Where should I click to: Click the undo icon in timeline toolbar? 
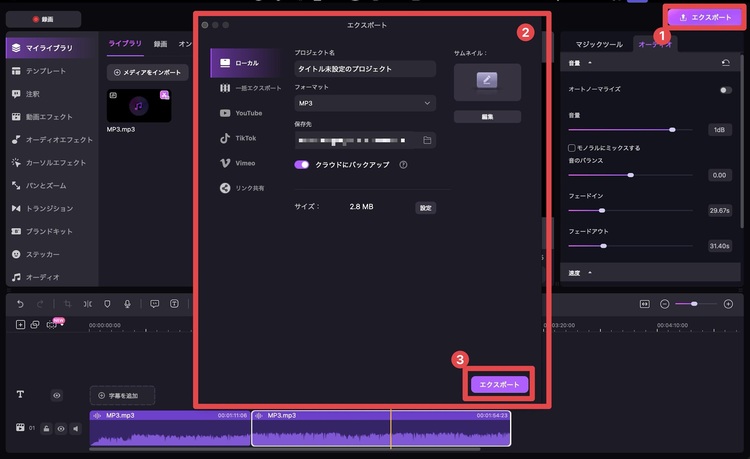pyautogui.click(x=20, y=304)
